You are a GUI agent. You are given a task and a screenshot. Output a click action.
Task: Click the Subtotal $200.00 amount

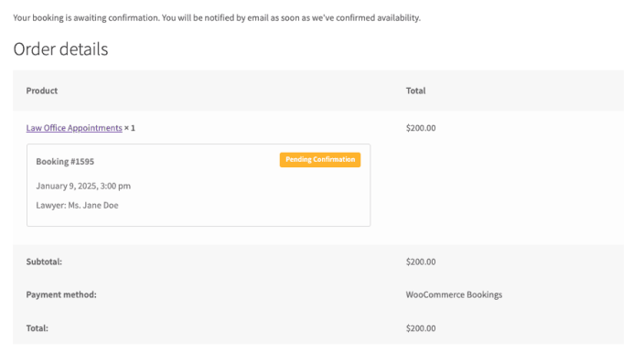(421, 261)
